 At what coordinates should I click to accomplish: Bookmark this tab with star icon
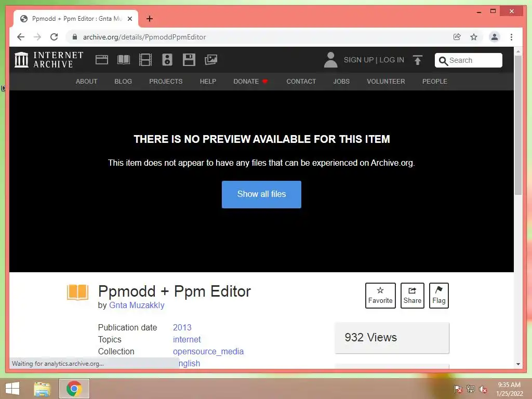[x=474, y=37]
